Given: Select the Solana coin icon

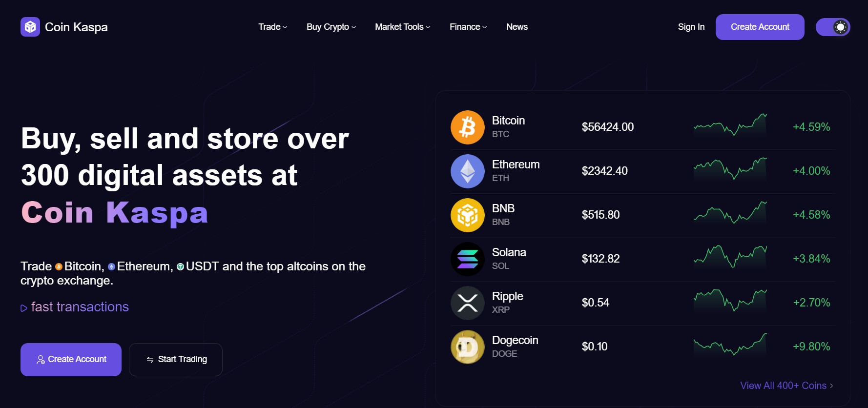Looking at the screenshot, I should 468,259.
